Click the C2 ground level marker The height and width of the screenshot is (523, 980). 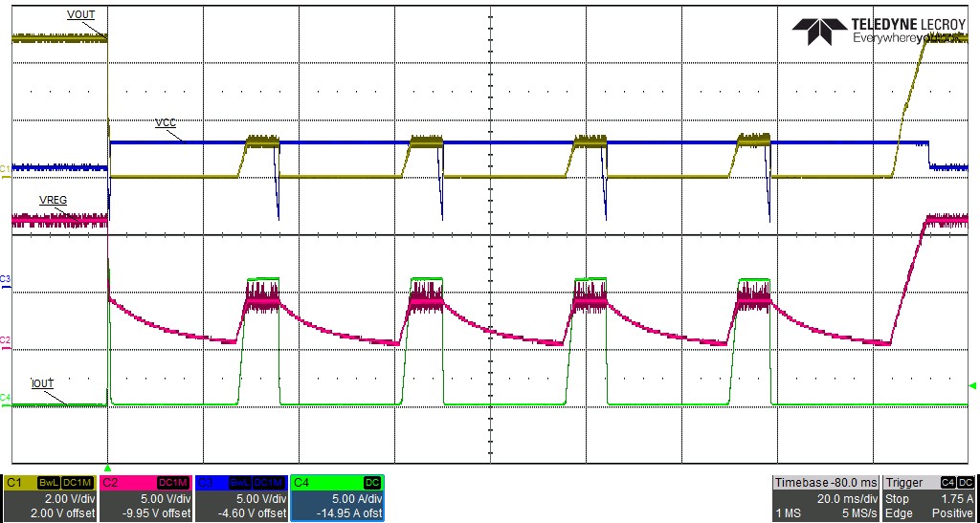[x=5, y=339]
